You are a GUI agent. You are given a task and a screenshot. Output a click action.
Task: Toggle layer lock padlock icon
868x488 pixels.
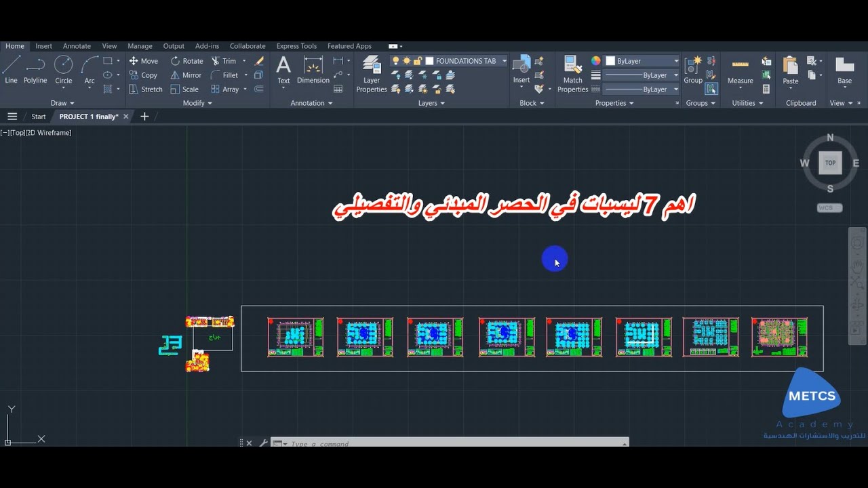click(x=418, y=61)
